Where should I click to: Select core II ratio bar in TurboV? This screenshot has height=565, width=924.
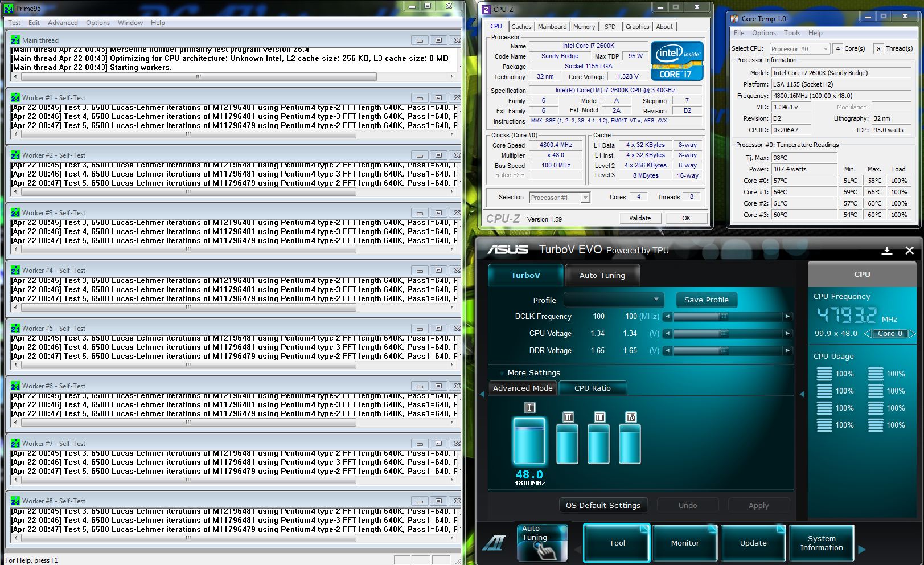(x=568, y=444)
